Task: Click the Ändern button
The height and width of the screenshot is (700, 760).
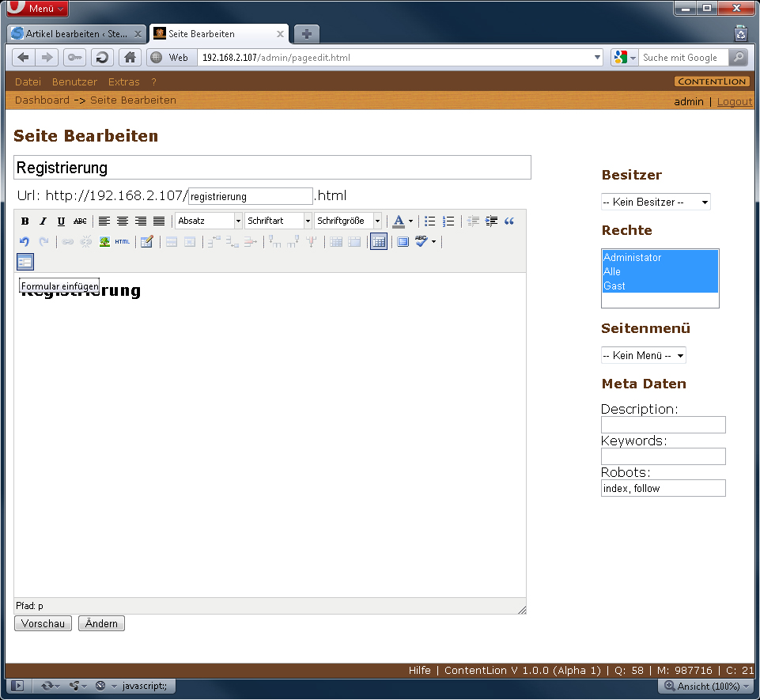Action: (x=101, y=623)
